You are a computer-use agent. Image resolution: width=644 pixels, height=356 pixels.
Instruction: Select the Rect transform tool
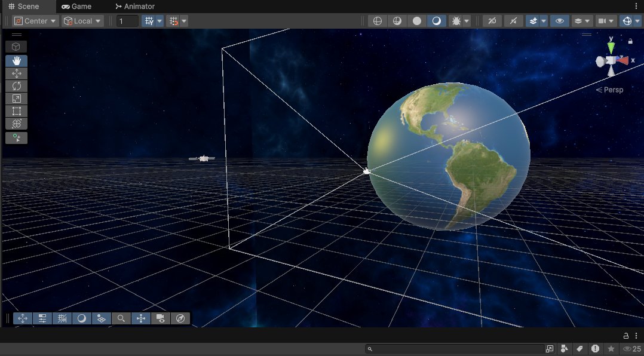pos(17,111)
